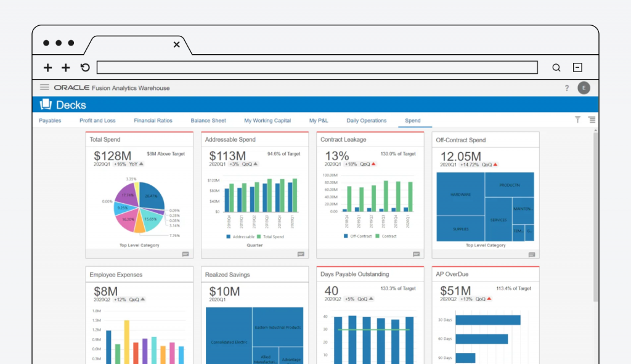Switch to the Payables tab
This screenshot has width=631, height=364.
click(x=50, y=121)
